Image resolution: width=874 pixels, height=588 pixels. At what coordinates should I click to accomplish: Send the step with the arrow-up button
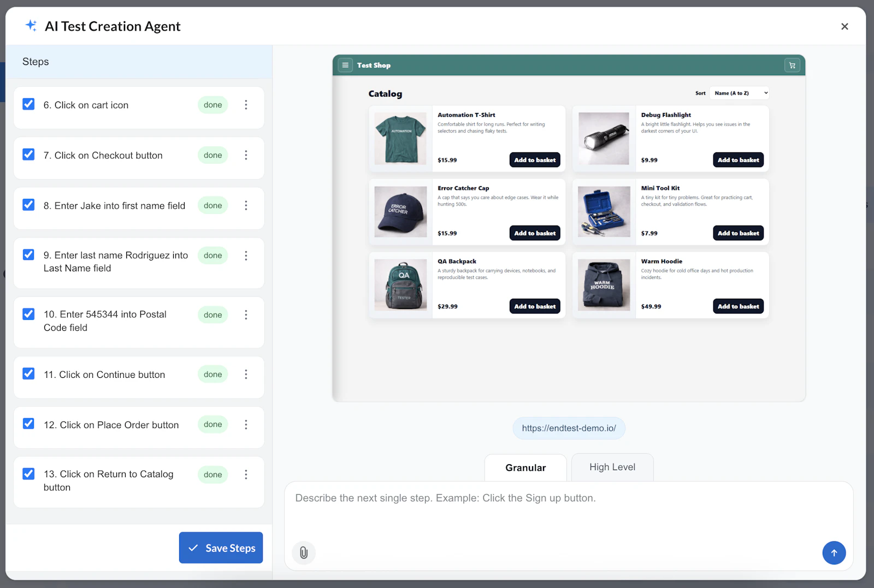tap(834, 553)
